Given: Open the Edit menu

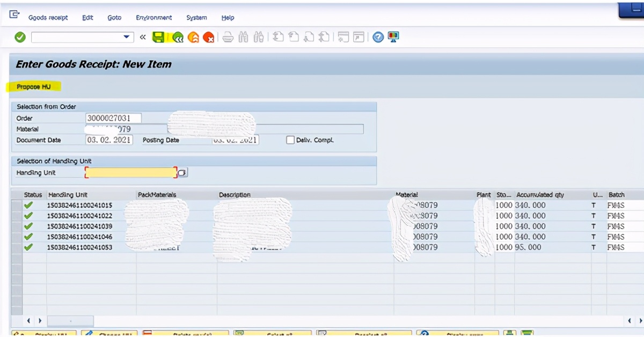Looking at the screenshot, I should point(87,18).
